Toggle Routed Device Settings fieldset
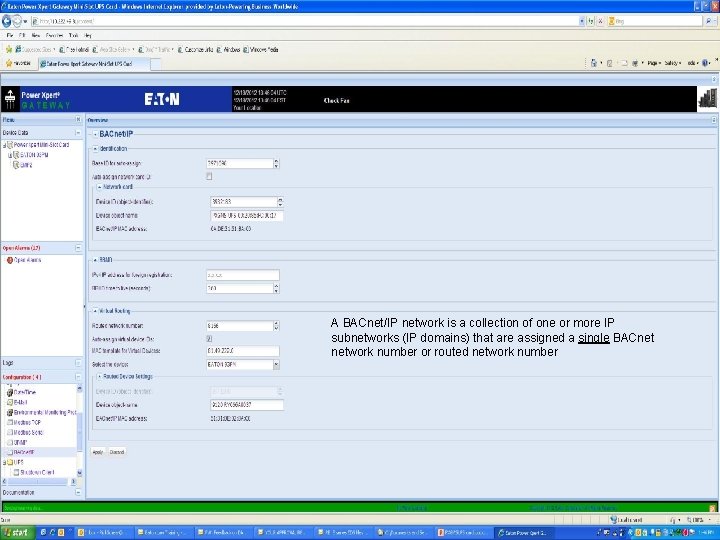 click(x=99, y=377)
